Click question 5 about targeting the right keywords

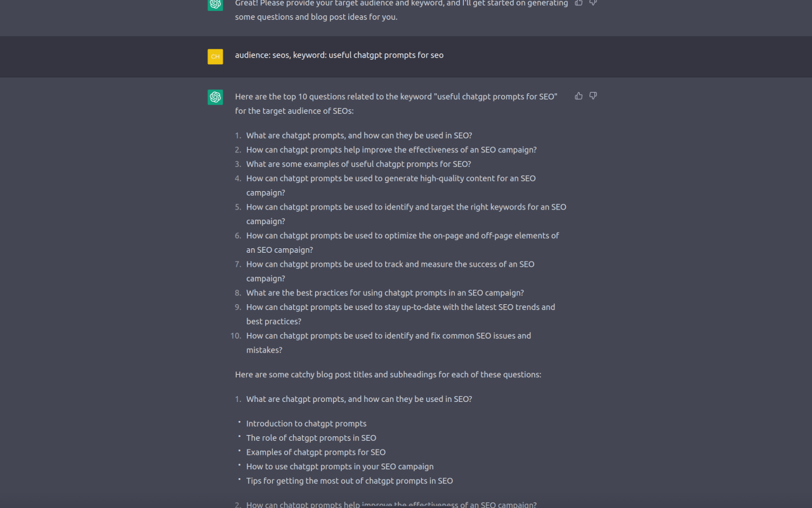pyautogui.click(x=406, y=207)
